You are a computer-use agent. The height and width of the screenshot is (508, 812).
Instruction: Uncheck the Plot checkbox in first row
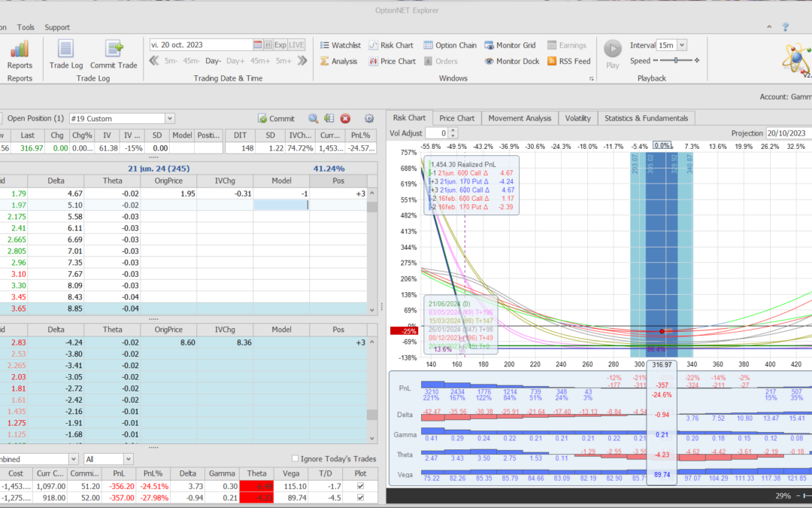[x=361, y=486]
